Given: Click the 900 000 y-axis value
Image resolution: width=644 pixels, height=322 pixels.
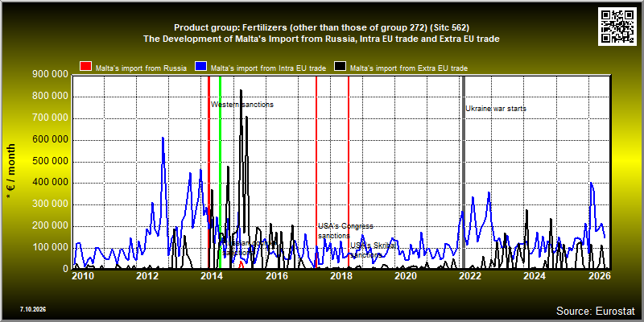Looking at the screenshot, I should click(x=49, y=75).
